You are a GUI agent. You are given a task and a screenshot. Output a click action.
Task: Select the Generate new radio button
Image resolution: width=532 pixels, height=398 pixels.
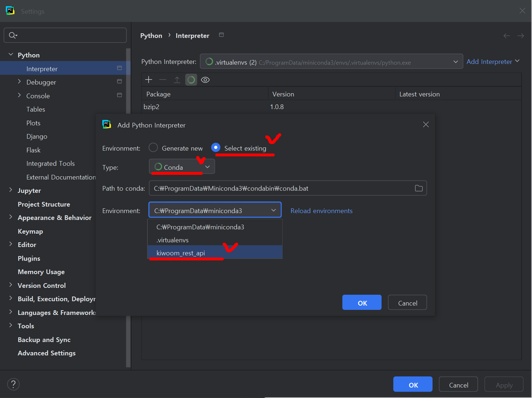coord(153,148)
